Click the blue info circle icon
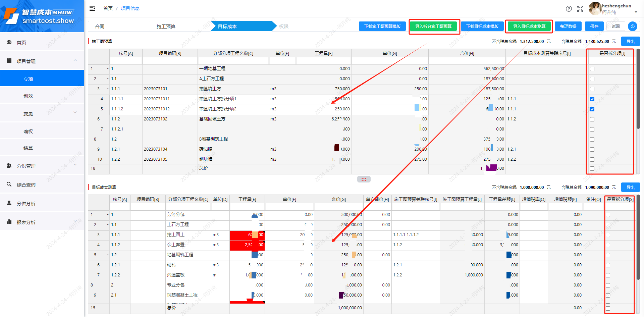 pyautogui.click(x=632, y=26)
